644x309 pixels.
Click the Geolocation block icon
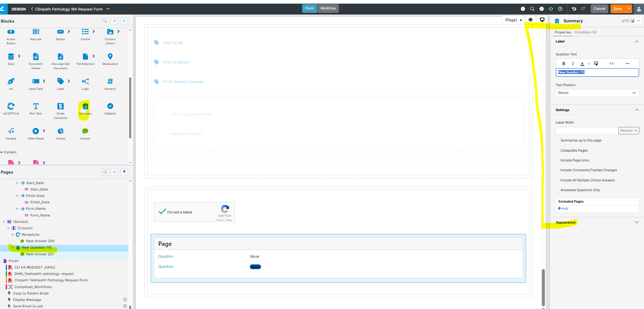[x=110, y=56]
